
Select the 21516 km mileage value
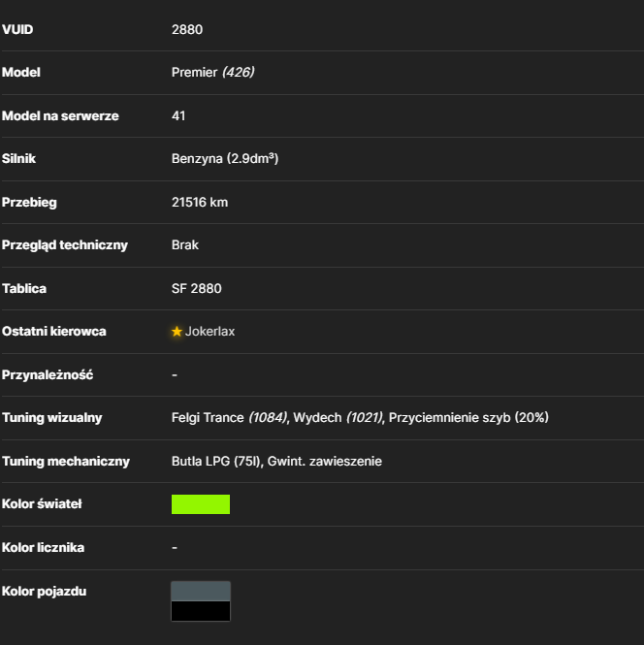[x=200, y=203]
